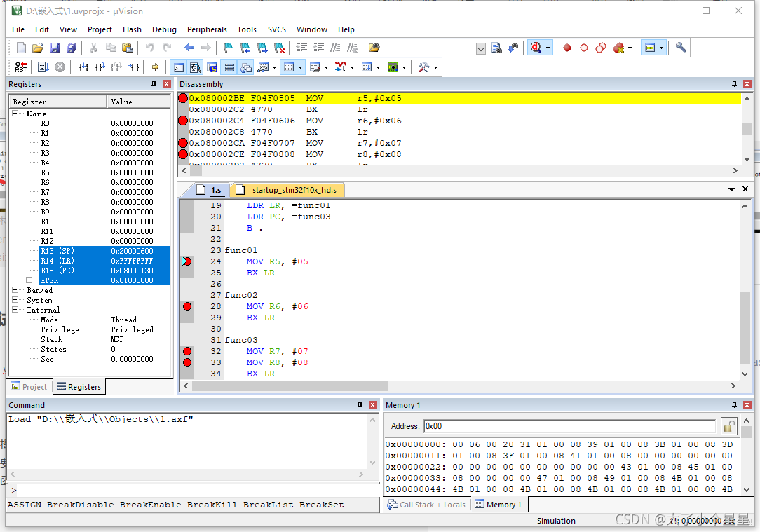Image resolution: width=760 pixels, height=532 pixels.
Task: Toggle the Symbols window icon
Action: pos(212,67)
